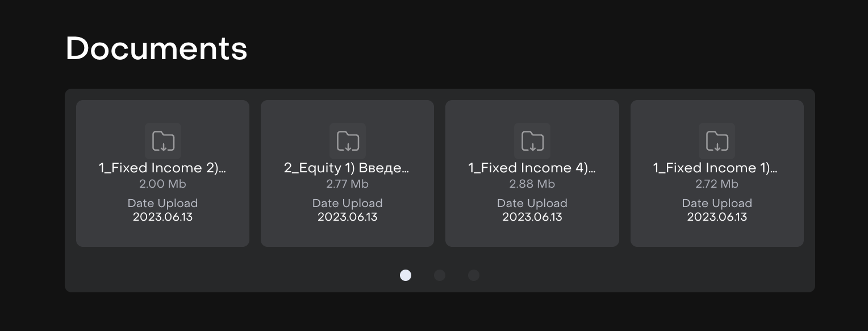Screen dimensions: 868x331
Task: Click the upload date on 1_Fixed Income 1) card
Action: 717,217
